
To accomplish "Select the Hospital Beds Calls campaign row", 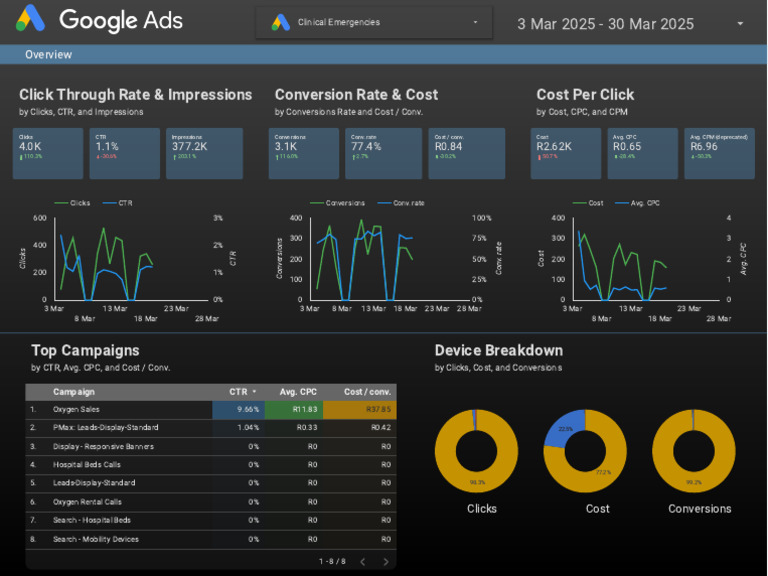I will pyautogui.click(x=211, y=464).
